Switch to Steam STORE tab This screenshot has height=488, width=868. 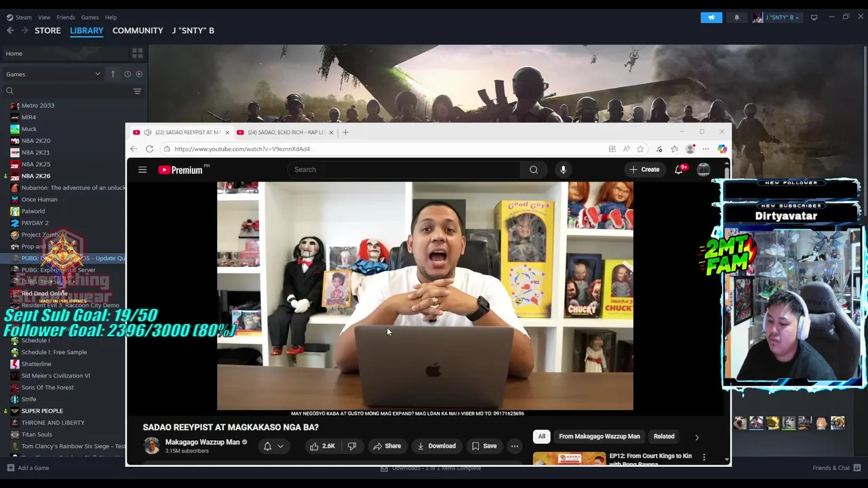(47, 30)
